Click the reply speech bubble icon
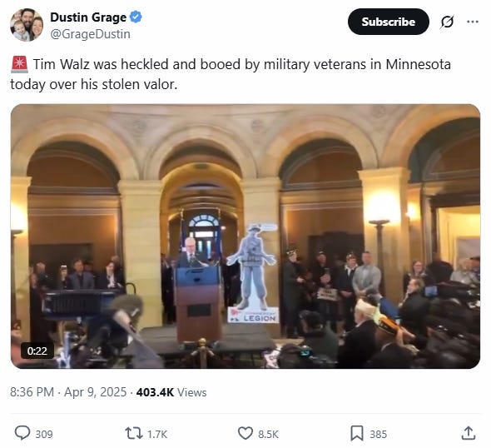 tap(22, 433)
